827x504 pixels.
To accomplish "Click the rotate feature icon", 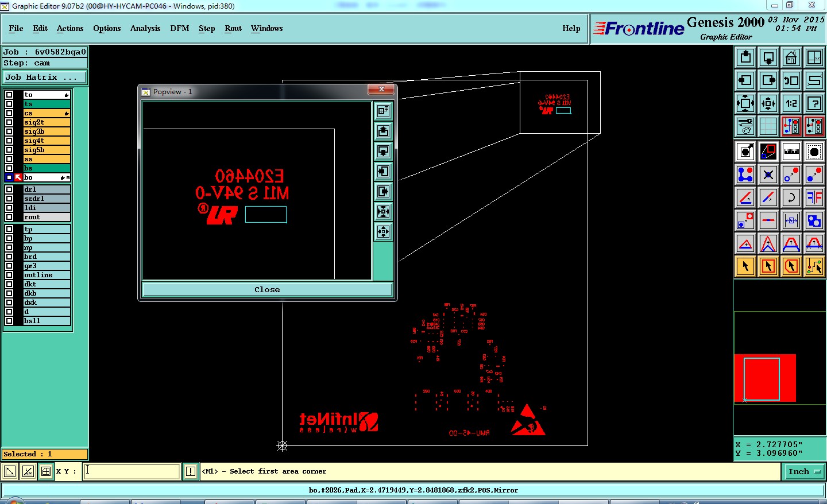I will coord(791,197).
